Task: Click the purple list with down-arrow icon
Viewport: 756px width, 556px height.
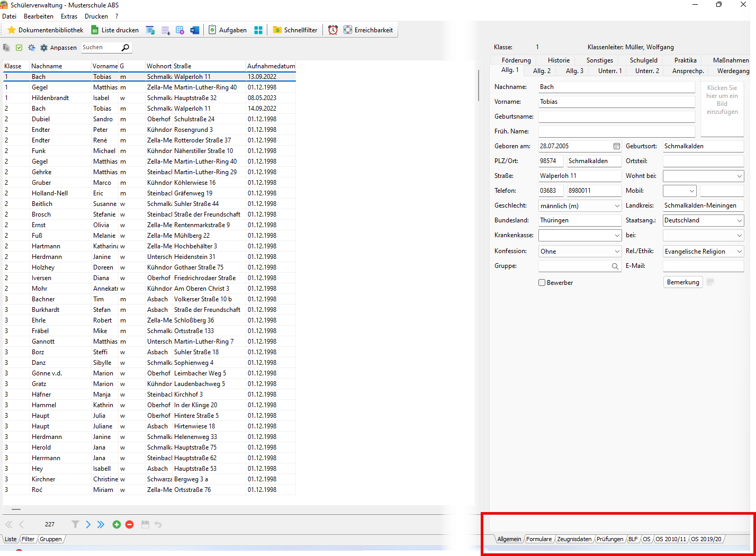Action: (166, 30)
